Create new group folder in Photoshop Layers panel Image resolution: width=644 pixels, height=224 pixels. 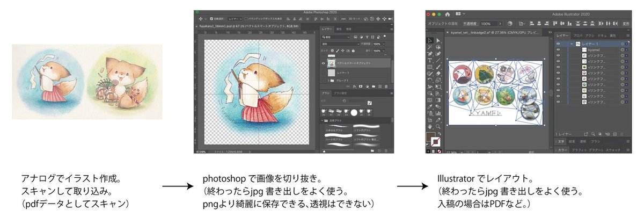pyautogui.click(x=374, y=86)
